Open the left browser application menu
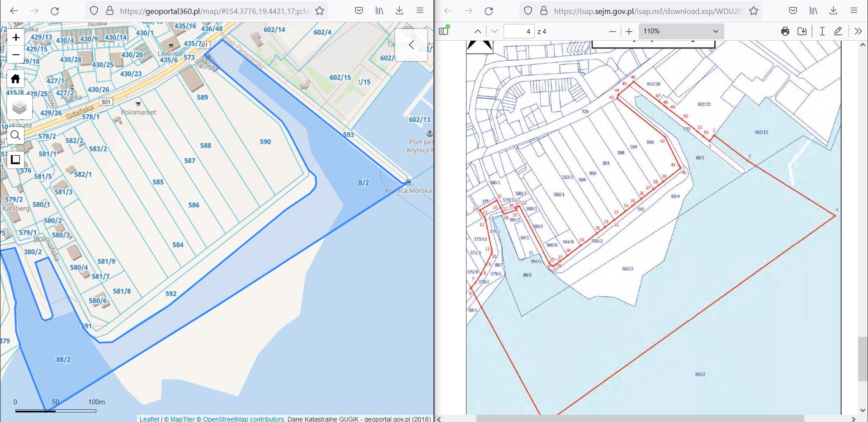 coord(420,11)
